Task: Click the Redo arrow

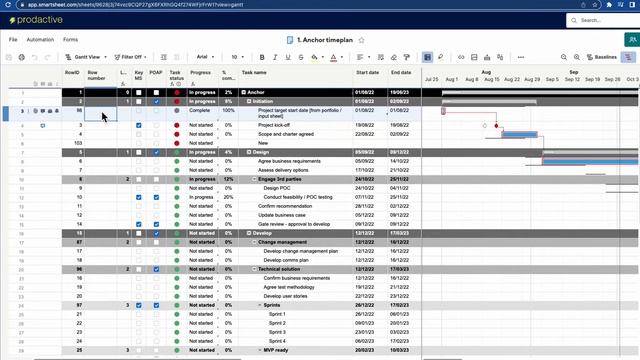Action: click(x=47, y=58)
